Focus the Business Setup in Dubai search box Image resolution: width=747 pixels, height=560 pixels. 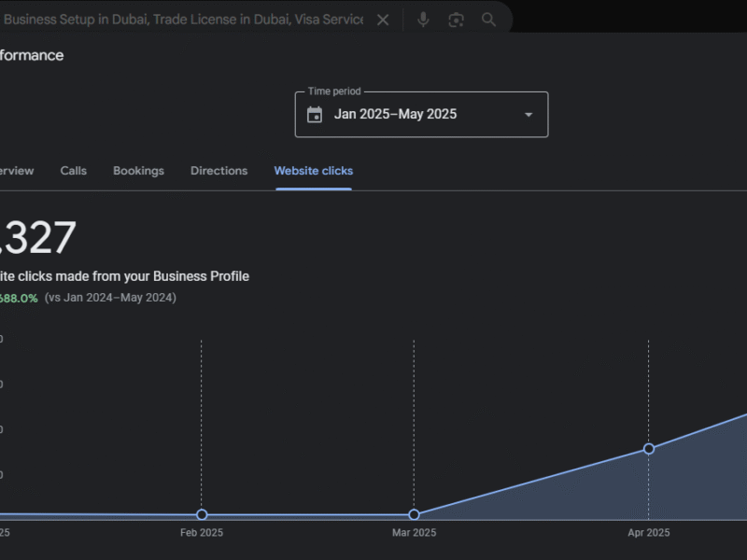point(182,20)
